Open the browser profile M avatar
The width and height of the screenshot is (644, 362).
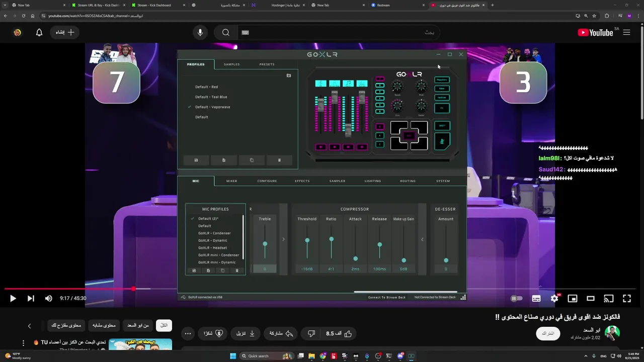point(629,16)
